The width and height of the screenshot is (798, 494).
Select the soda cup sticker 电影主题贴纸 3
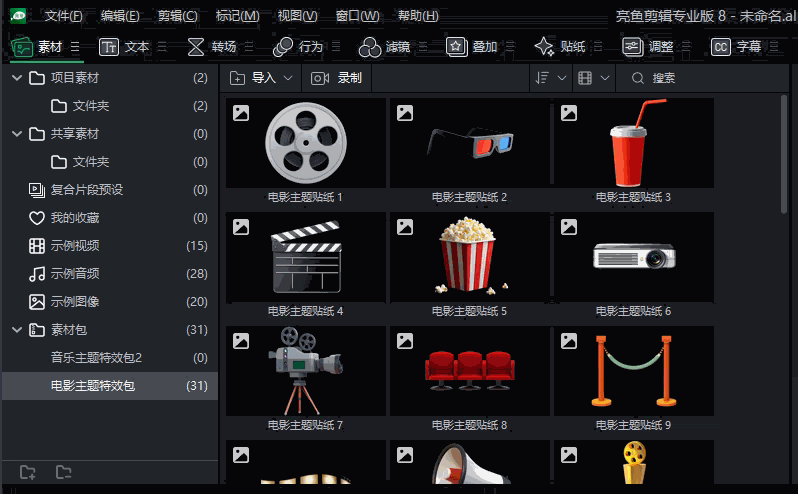coord(634,143)
